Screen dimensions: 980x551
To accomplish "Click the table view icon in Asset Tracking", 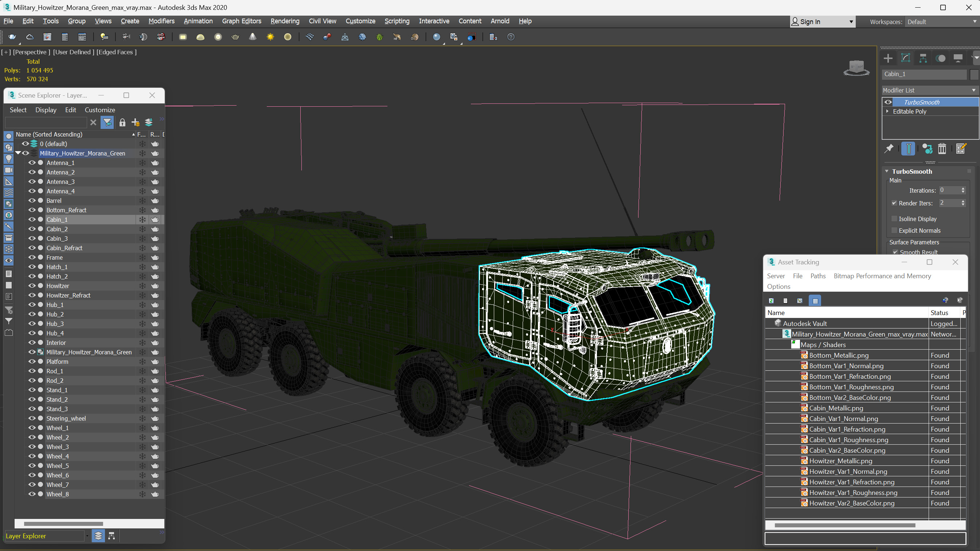I will [815, 300].
